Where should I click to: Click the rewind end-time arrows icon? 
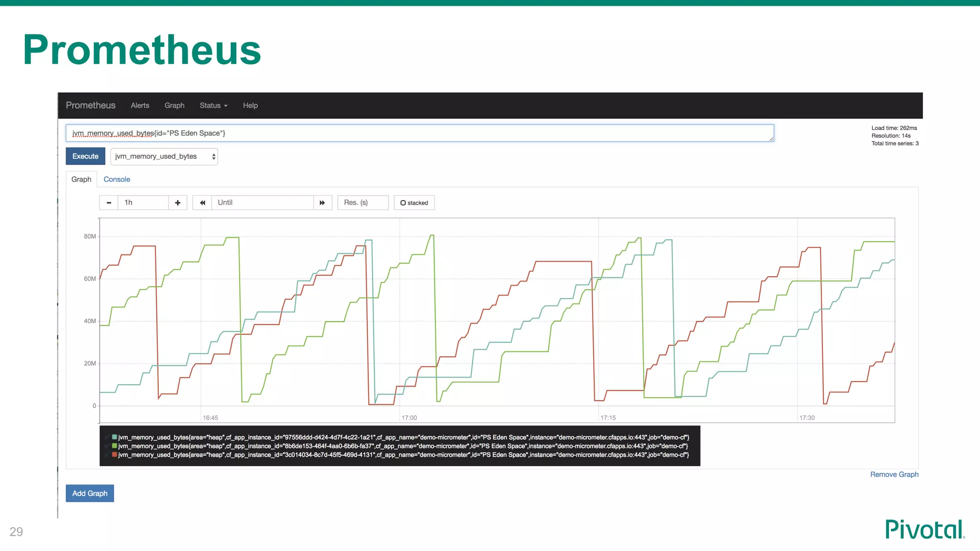(202, 203)
